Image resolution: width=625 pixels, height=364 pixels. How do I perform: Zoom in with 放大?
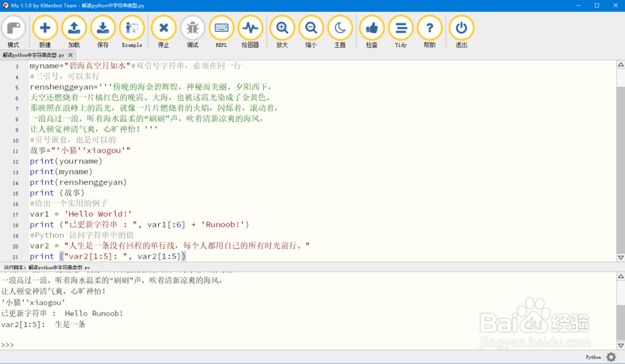click(x=282, y=32)
